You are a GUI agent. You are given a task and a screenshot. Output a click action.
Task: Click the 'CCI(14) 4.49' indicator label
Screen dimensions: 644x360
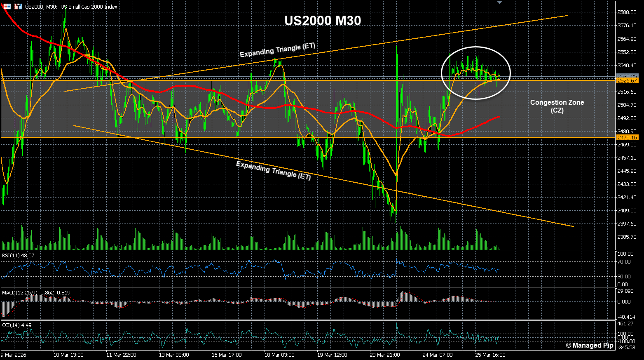[17, 325]
